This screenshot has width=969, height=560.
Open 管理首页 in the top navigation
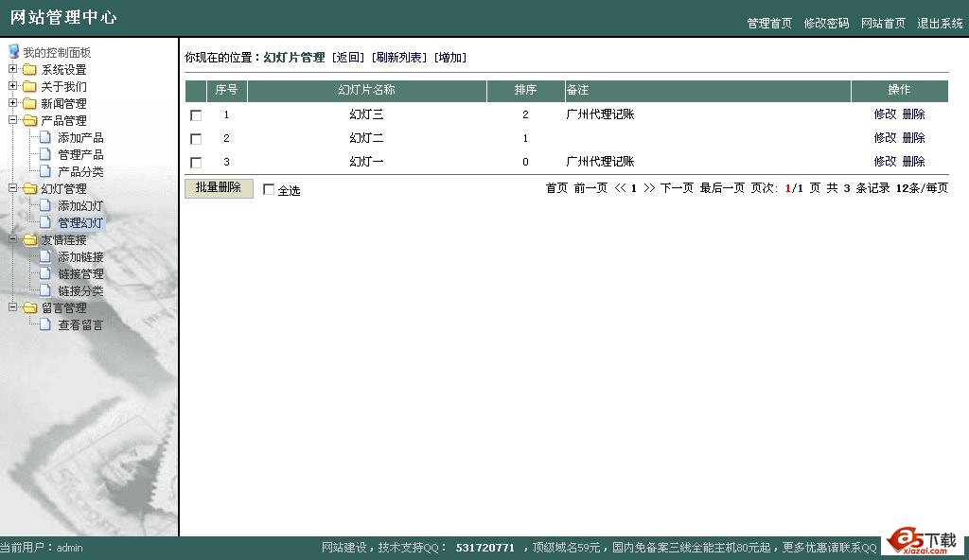pos(769,24)
